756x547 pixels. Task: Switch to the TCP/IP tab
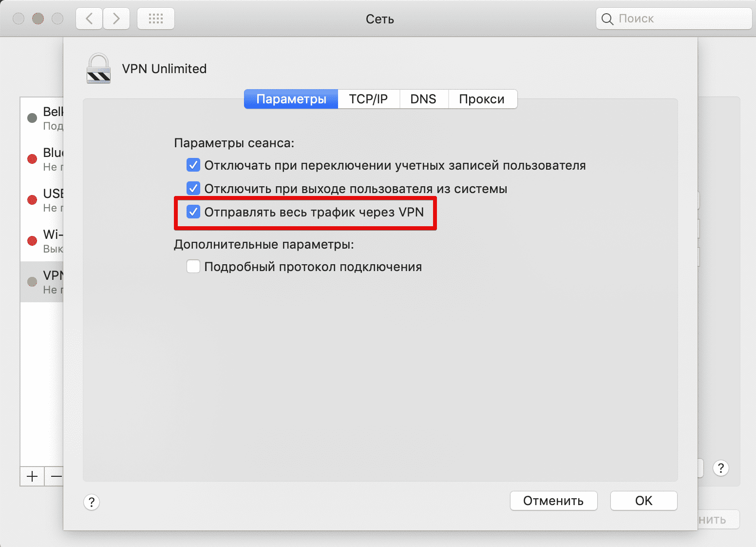coord(368,99)
